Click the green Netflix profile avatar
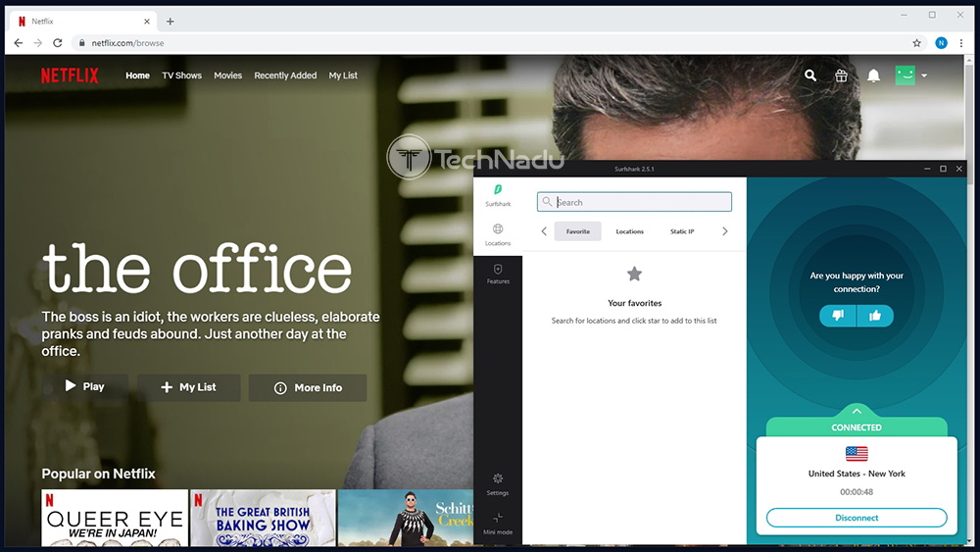Screen dimensions: 980x552 coord(905,75)
